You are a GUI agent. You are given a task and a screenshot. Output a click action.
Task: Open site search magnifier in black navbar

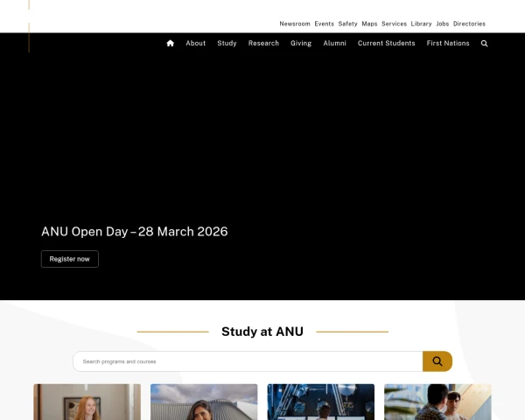(484, 44)
